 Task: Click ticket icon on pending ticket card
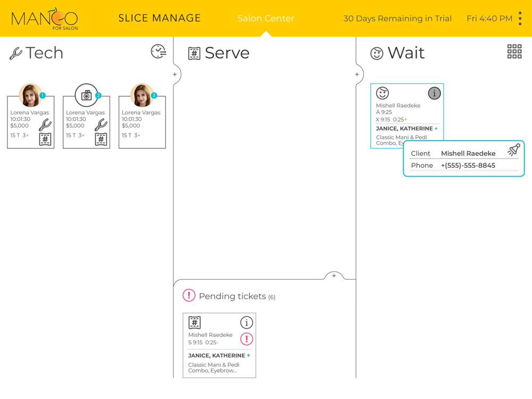(x=195, y=322)
